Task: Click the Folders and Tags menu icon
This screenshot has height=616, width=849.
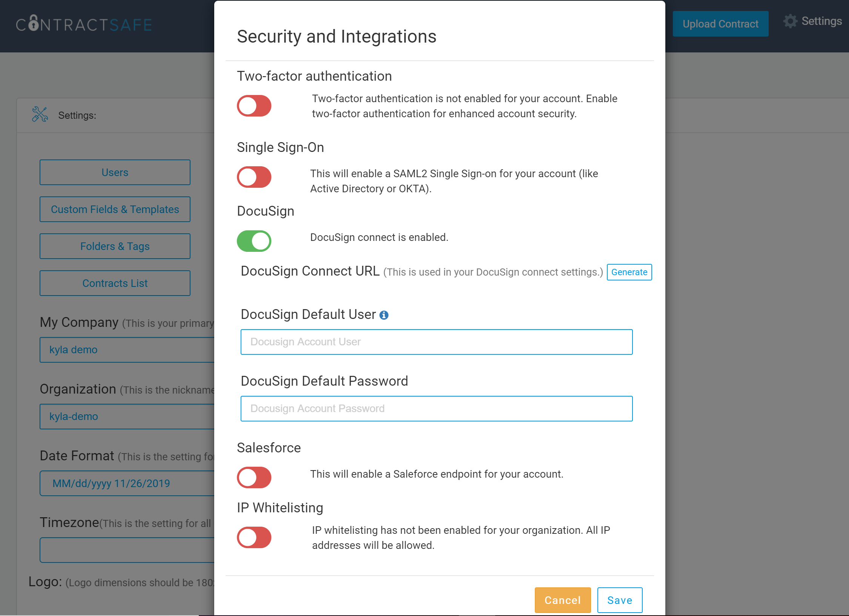Action: coord(114,246)
